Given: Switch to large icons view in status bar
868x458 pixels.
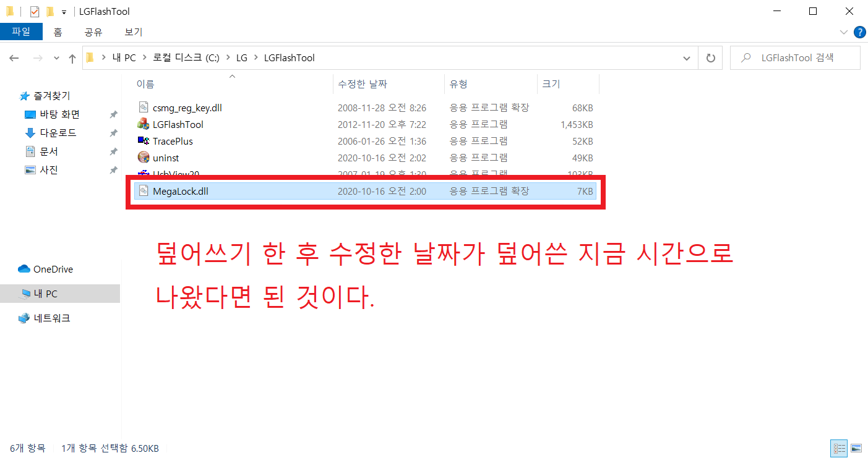Looking at the screenshot, I should pos(856,448).
